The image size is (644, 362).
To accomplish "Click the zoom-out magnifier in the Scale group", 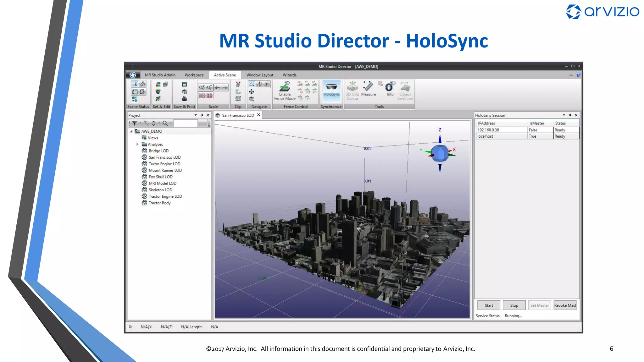I will (x=209, y=87).
